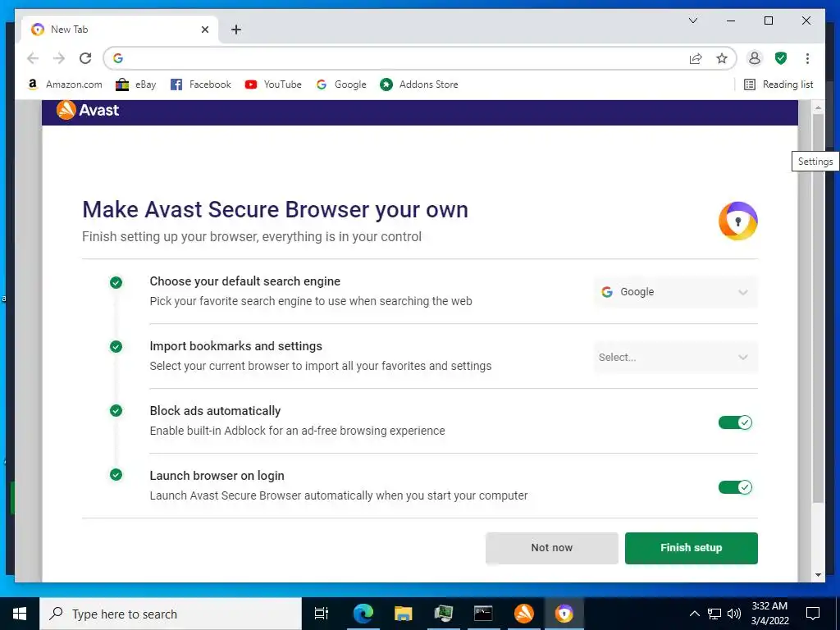Screen dimensions: 840x630
Task: Open the three-dot browser menu
Action: (807, 58)
